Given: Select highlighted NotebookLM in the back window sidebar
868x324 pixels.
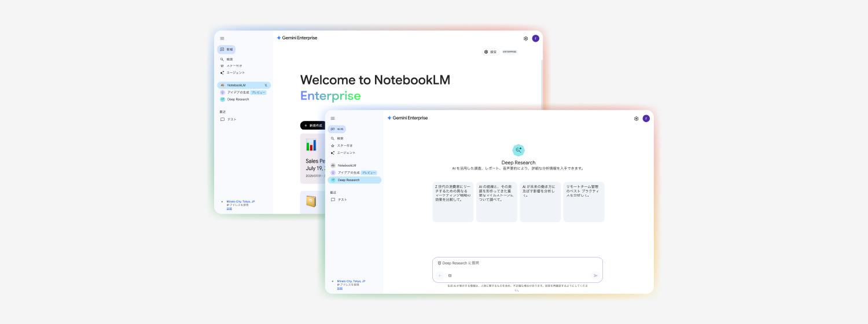Looking at the screenshot, I should pos(244,85).
